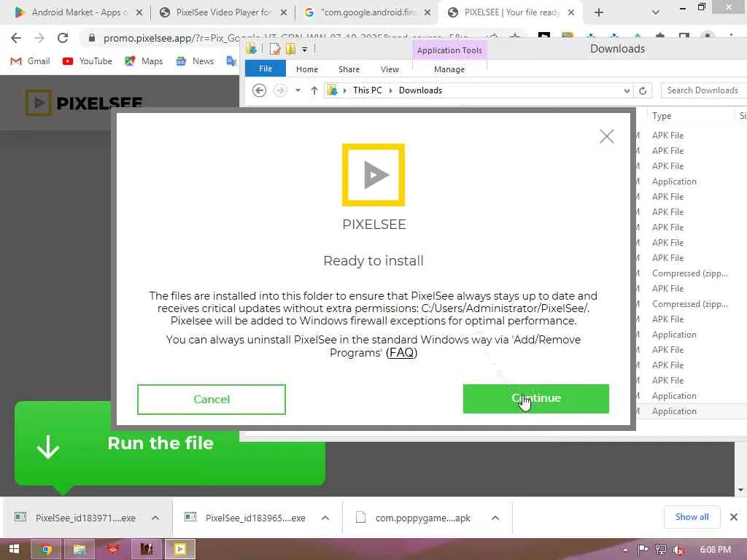Expand explorer address bar history dropdown
This screenshot has width=747, height=560.
627,90
